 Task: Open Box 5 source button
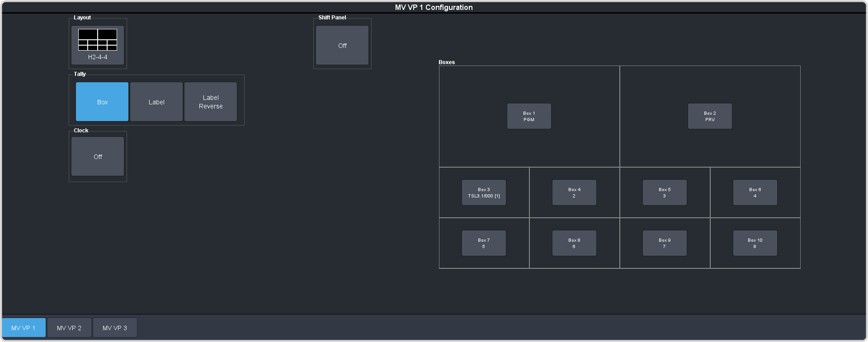(x=665, y=192)
